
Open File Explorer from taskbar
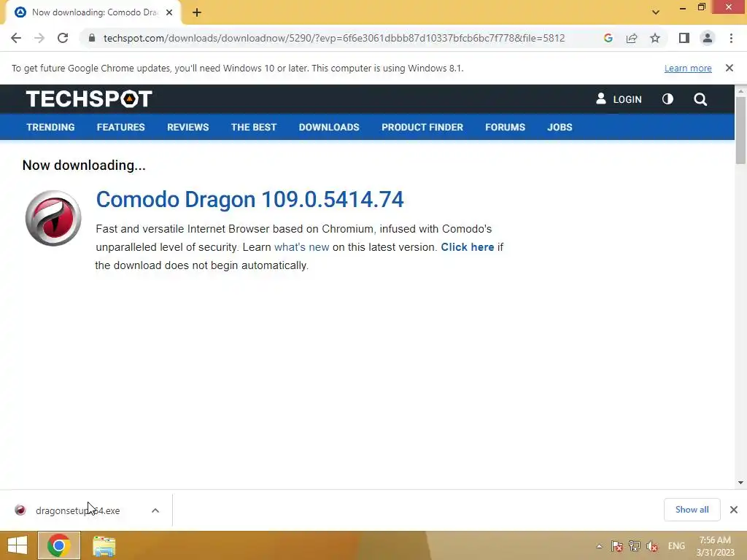click(104, 546)
